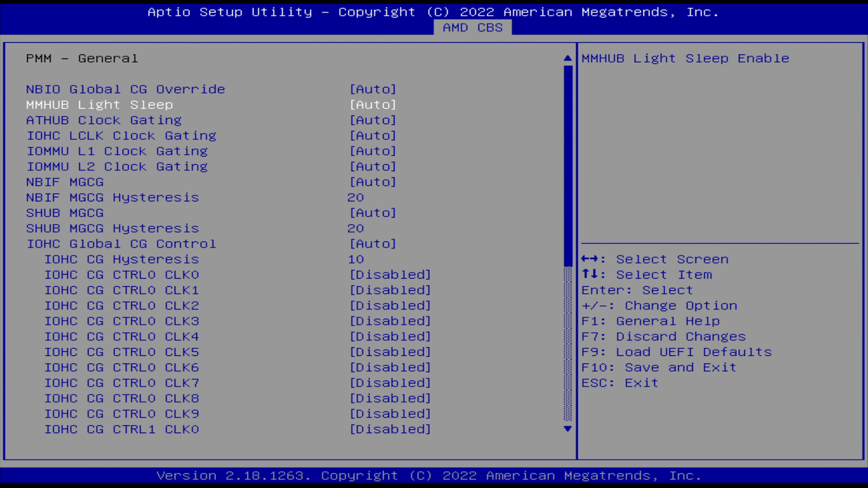Click the Select Item arrows hint
Screen dimensions: 868x488
pos(647,275)
